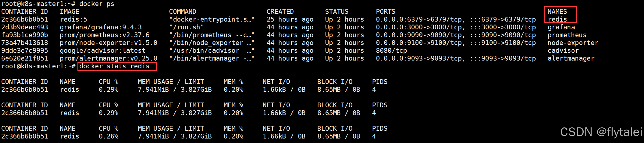Click container ID 73a47b413618
The height and width of the screenshot is (143, 644).
[x=25, y=43]
